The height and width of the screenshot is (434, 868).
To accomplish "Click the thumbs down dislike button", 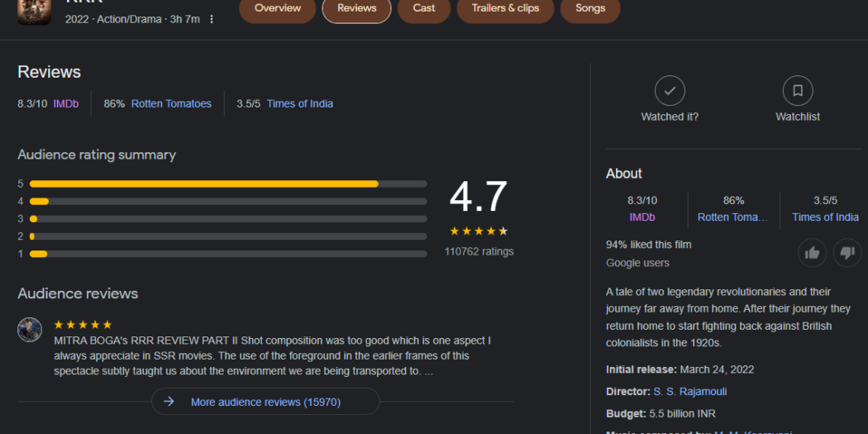I will tap(847, 253).
